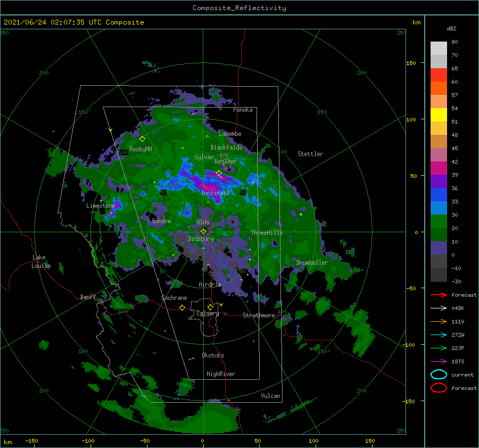Select the purple swatch between 39 and 36
Screen dimensions: 479x448
point(439,181)
